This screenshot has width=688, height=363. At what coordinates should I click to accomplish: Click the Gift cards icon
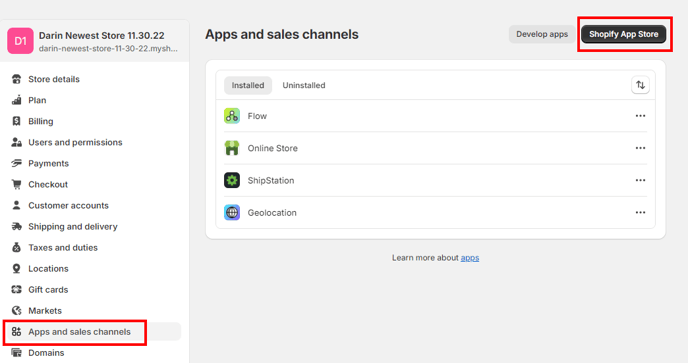pos(17,290)
